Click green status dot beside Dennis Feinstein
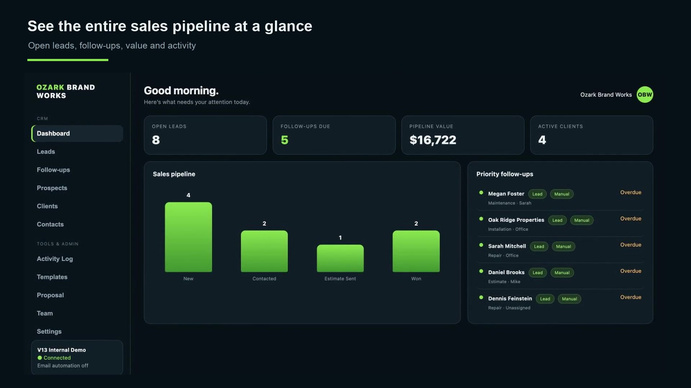Screen dimensions: 691x388 [481, 298]
